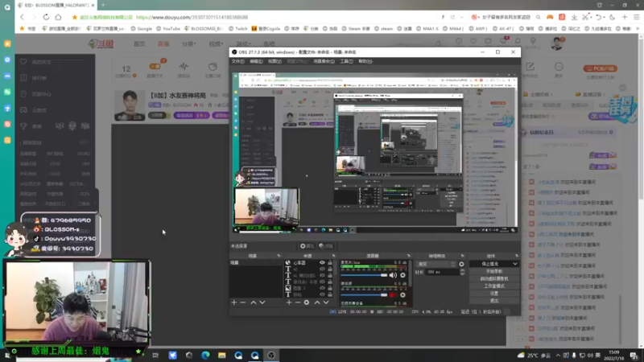Click 停止推流 stop streaming button
This screenshot has width=644, height=362.
490,264
